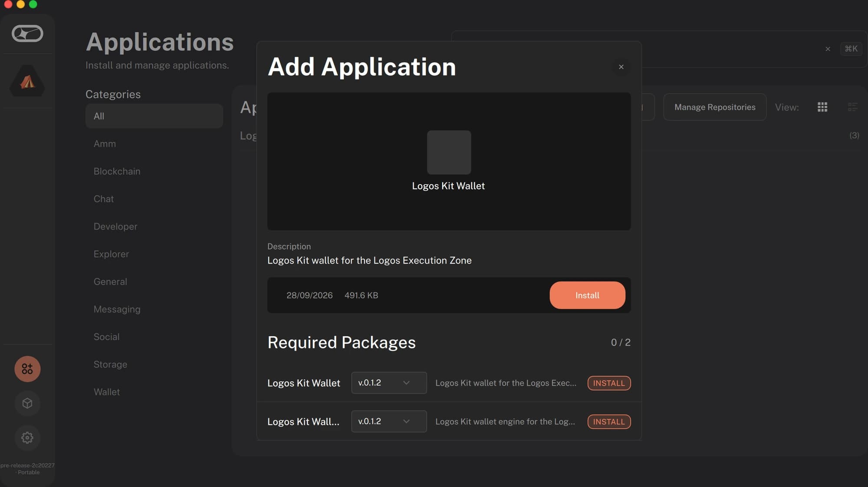Switch to grid view icon
Screen dimensions: 868x487
click(x=822, y=107)
